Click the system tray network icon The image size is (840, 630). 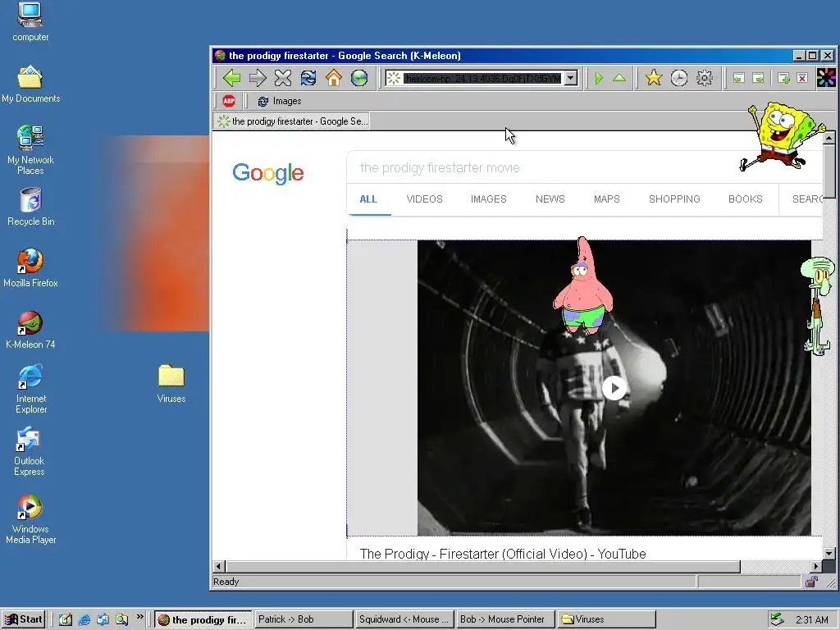click(x=776, y=619)
